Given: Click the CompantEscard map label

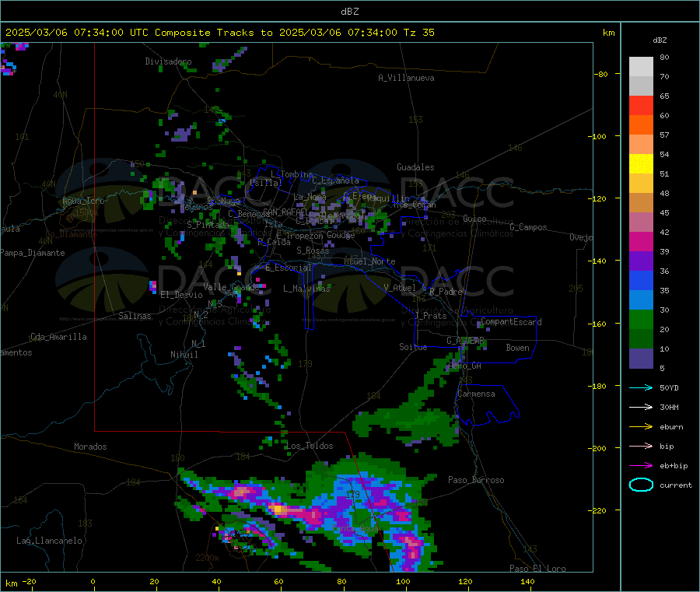Looking at the screenshot, I should [x=511, y=321].
